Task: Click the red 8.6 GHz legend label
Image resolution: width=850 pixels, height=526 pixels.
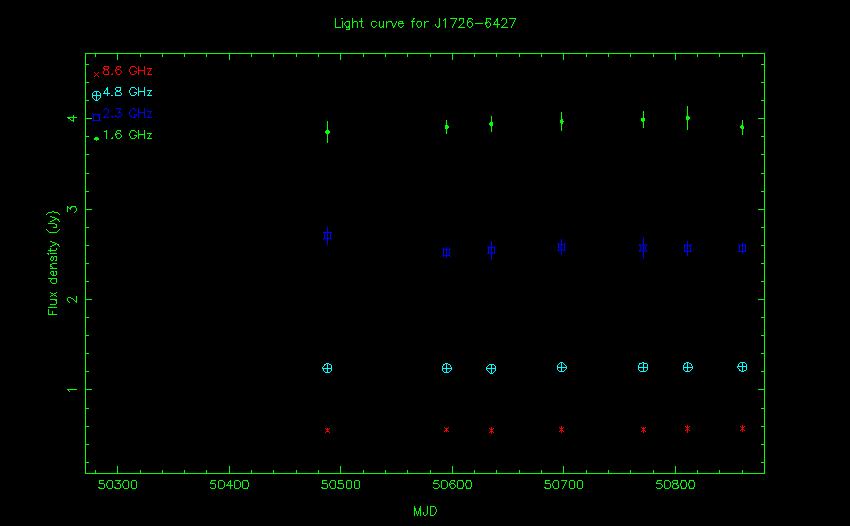Action: click(x=127, y=70)
